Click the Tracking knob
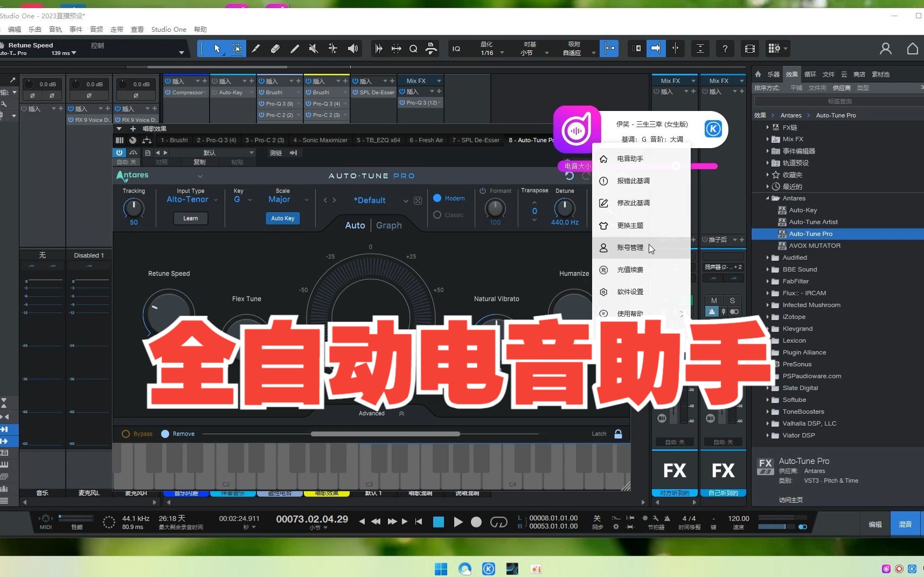Screen dimensions: 924x577 point(134,207)
